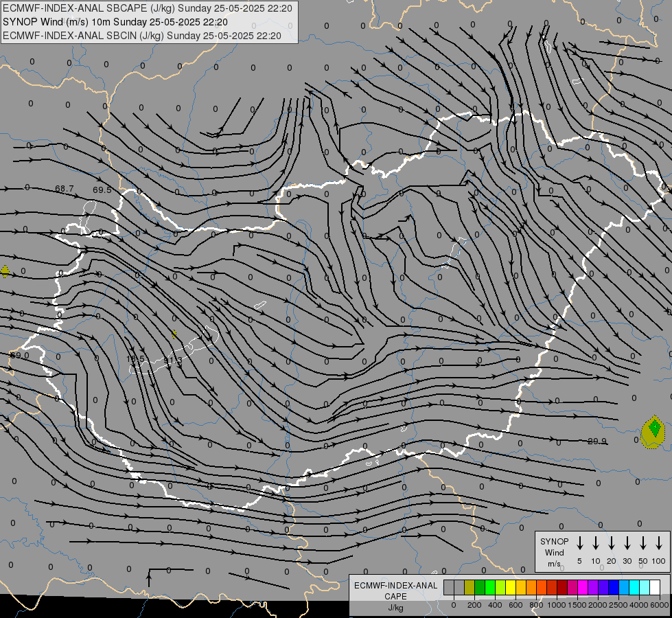Click the 1500 tick label on CAPE scale
672x618 pixels.
point(577,605)
